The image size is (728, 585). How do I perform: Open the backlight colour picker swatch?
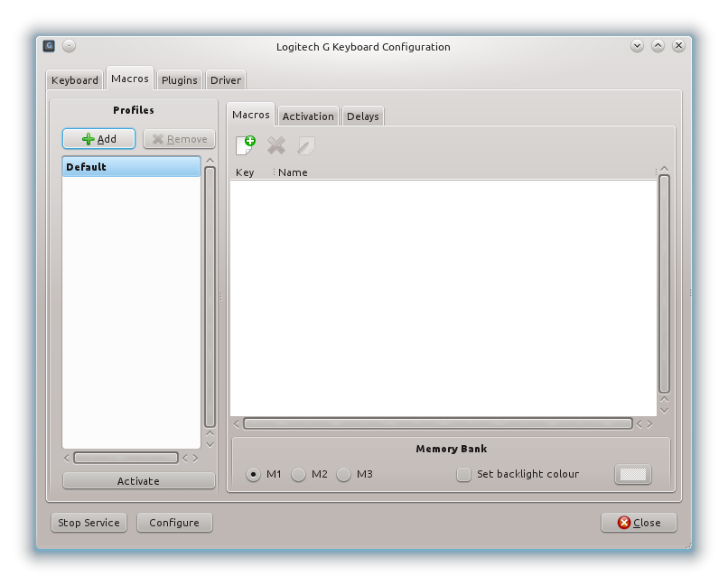click(x=632, y=474)
